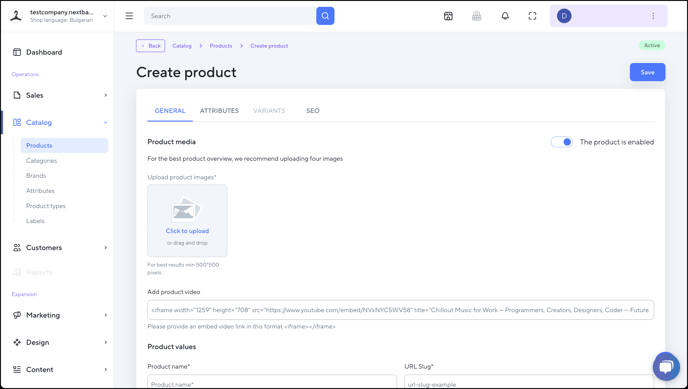Switch to the SEO tab
The image size is (688, 389).
point(313,111)
